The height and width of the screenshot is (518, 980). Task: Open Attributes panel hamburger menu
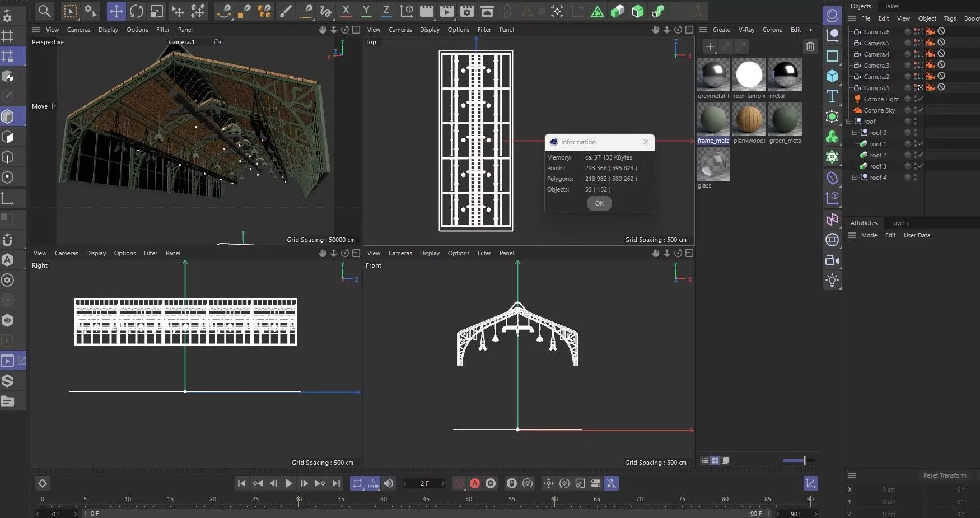coord(852,235)
